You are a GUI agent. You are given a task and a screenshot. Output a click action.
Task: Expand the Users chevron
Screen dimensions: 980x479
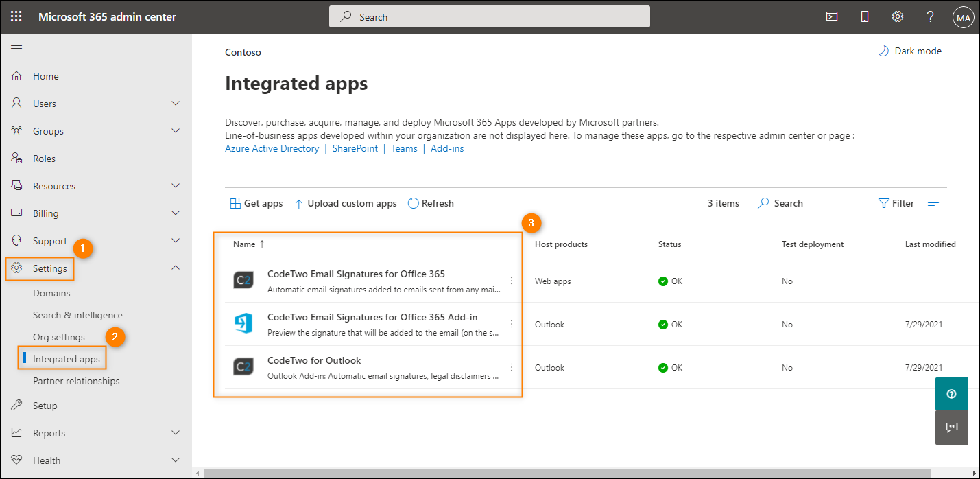tap(176, 104)
